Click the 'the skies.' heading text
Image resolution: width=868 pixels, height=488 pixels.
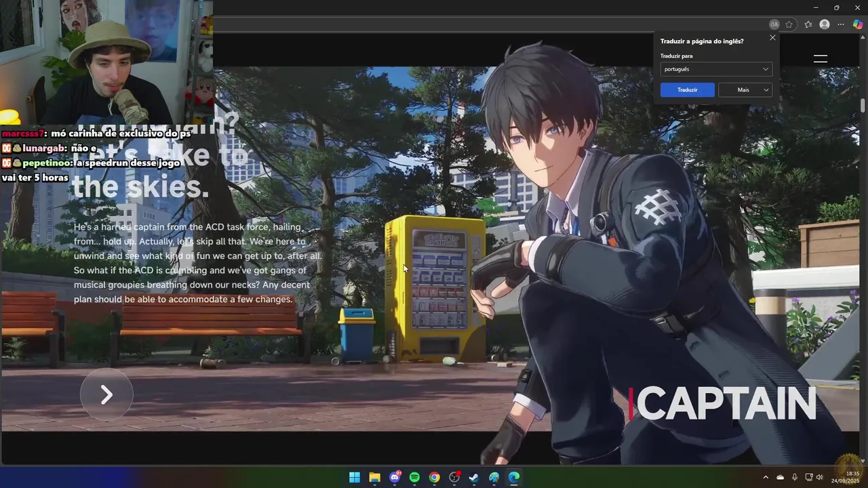141,186
